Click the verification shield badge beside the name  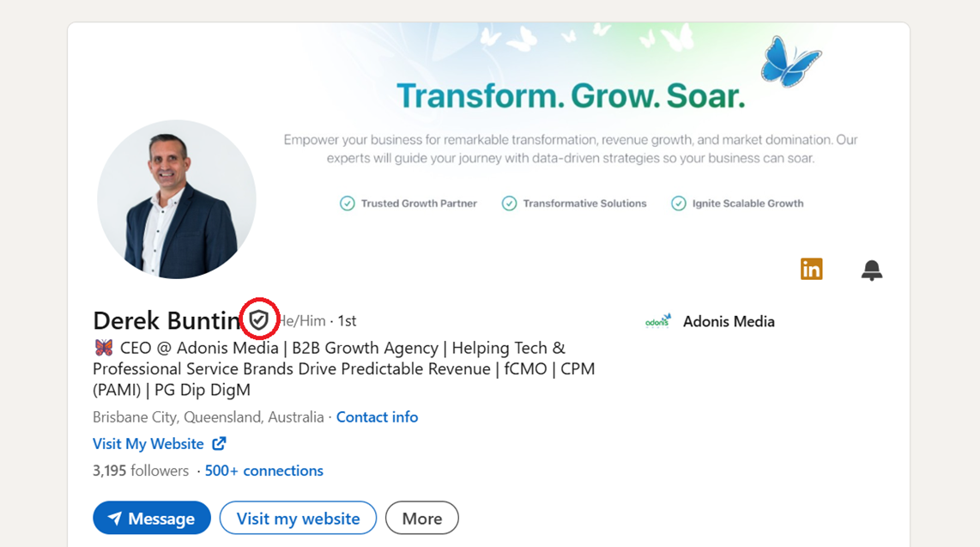click(259, 320)
